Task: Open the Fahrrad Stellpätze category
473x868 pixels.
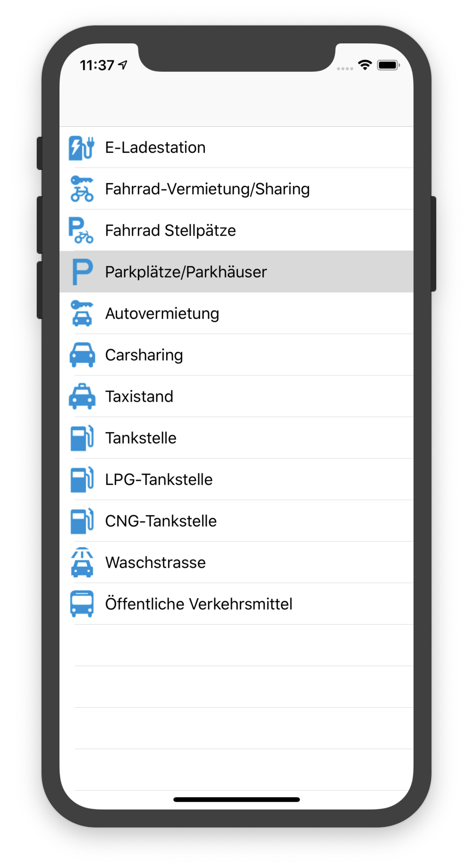Action: pyautogui.click(x=170, y=231)
